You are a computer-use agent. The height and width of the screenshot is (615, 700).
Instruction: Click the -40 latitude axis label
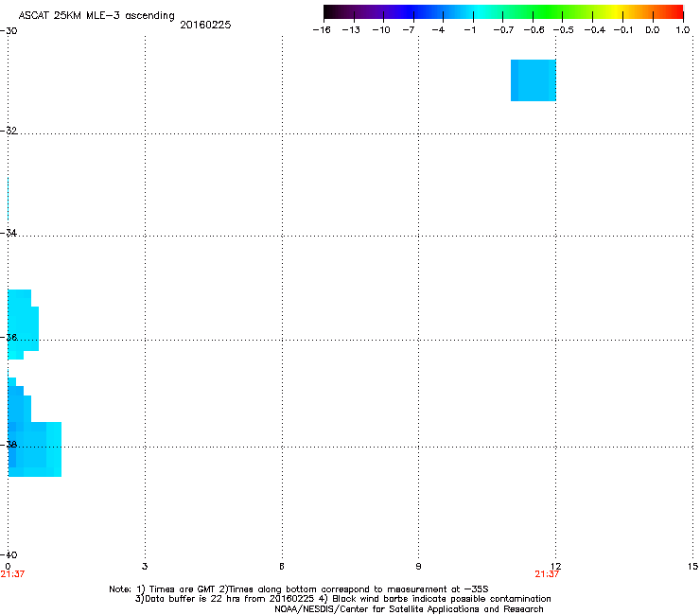point(9,554)
